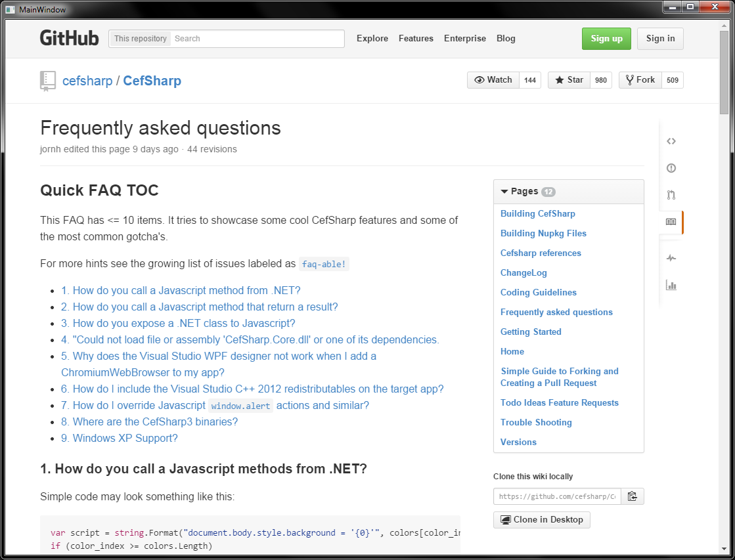Click the Clone in Desktop button
This screenshot has height=560, width=735.
tap(542, 520)
